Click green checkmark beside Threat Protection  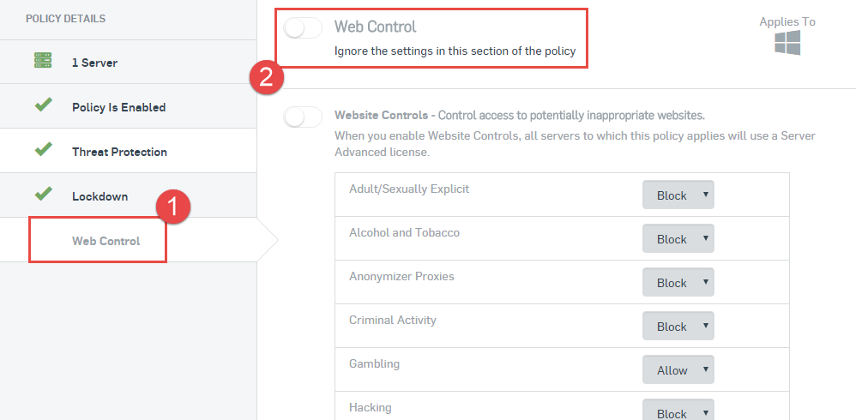tap(43, 149)
